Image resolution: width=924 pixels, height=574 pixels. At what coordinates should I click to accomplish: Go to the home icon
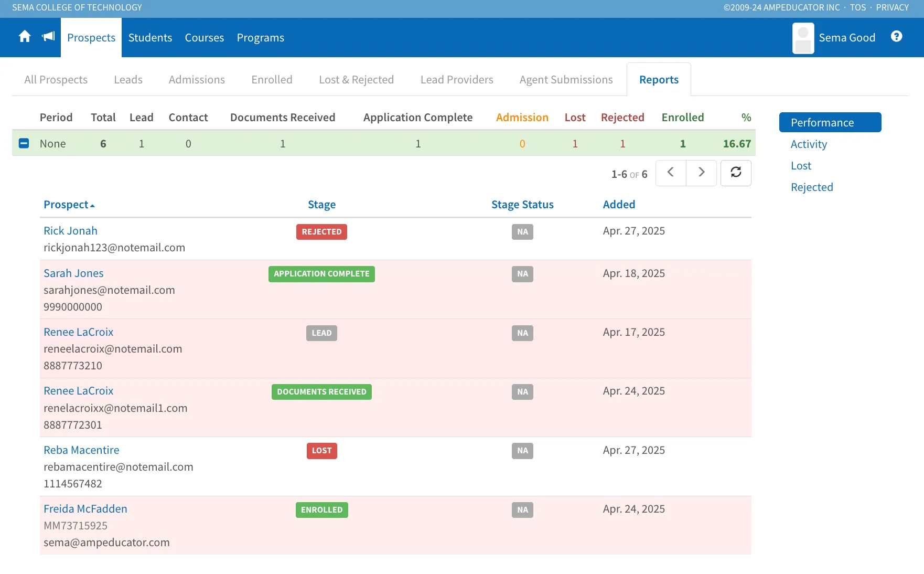pos(25,37)
